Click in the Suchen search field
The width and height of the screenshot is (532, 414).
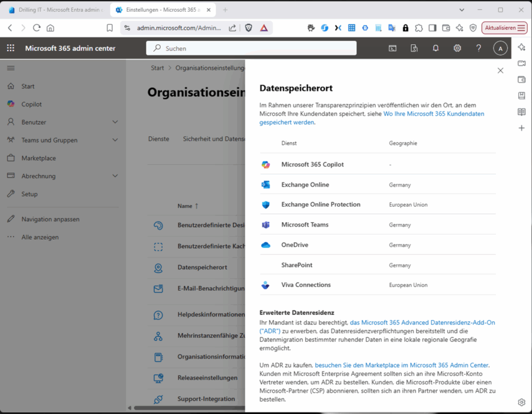[x=251, y=48]
